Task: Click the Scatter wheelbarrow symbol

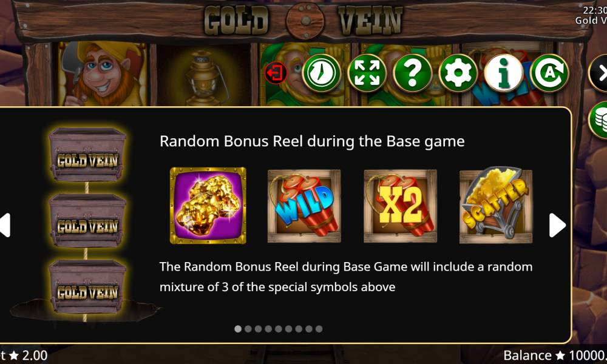Action: pyautogui.click(x=496, y=206)
